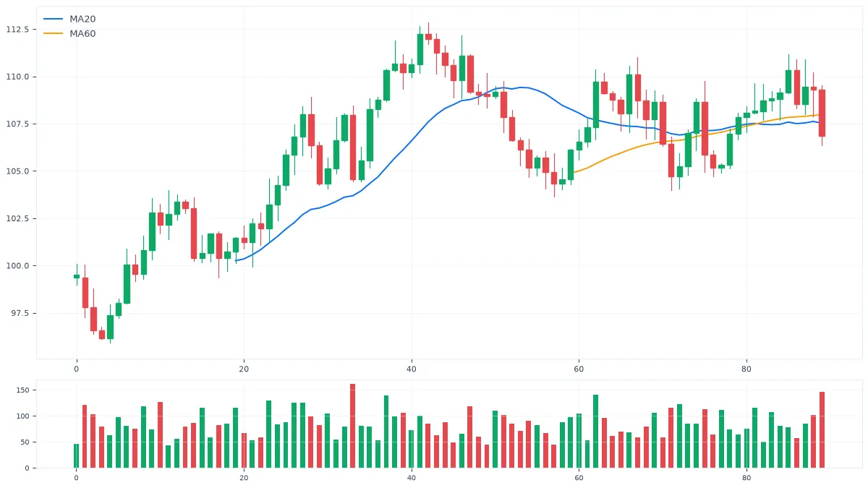Click the 40 tick label on price chart
The width and height of the screenshot is (868, 488).
click(412, 369)
